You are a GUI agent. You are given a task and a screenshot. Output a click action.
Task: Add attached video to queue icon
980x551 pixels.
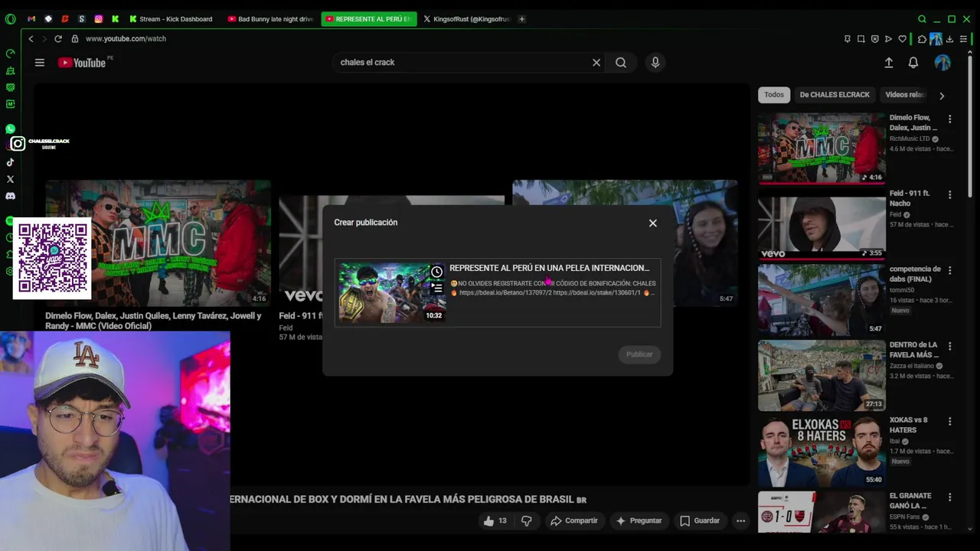[x=436, y=289]
